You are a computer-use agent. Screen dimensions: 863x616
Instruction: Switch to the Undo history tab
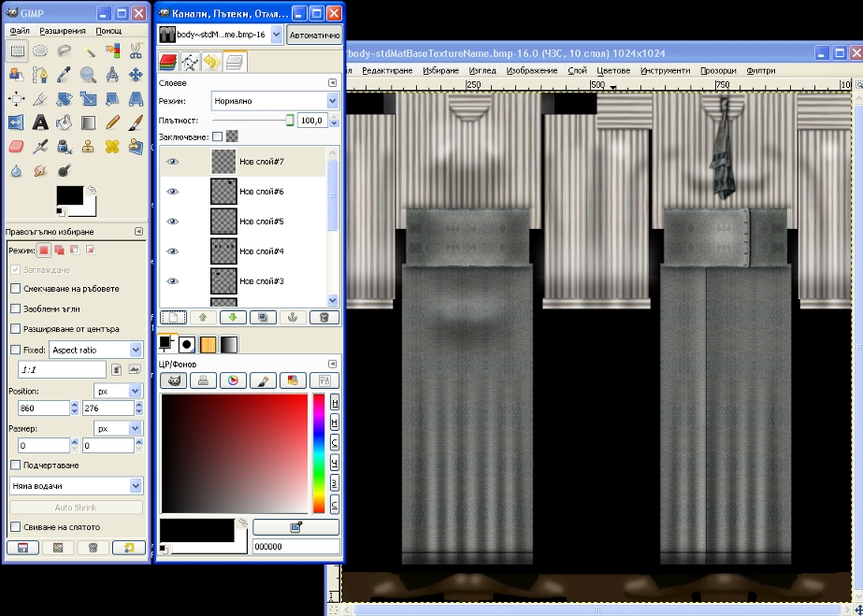(x=211, y=62)
